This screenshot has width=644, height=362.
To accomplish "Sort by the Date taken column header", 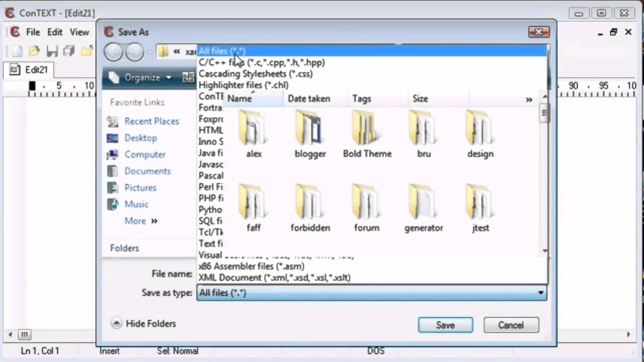I will point(315,99).
